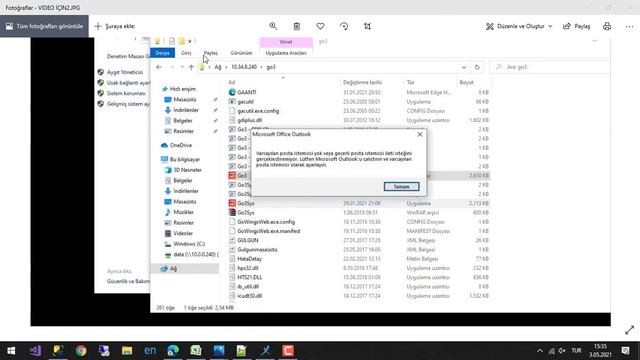Select Müzikler in the navigation pane
The image size is (640, 360).
(x=183, y=212)
